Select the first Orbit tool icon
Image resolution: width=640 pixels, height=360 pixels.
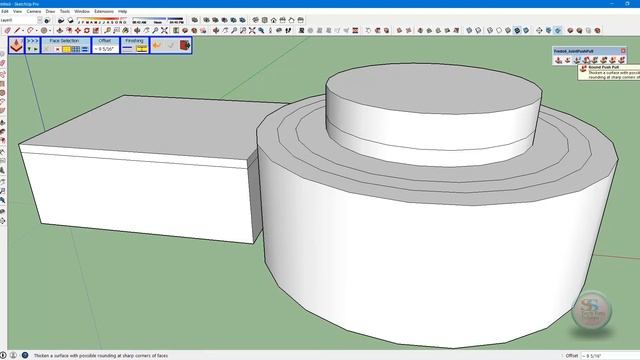137,30
